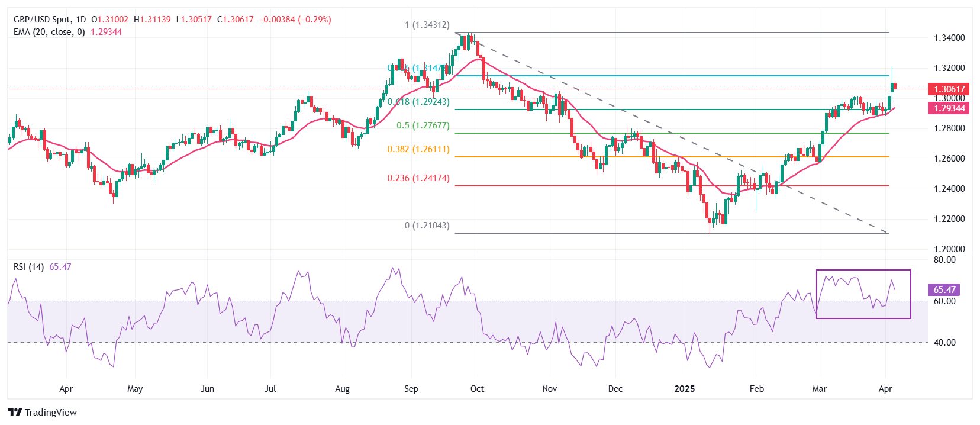Click the 0.236 (1.24174) Fibonacci label
This screenshot has height=425, width=980.
pos(418,178)
